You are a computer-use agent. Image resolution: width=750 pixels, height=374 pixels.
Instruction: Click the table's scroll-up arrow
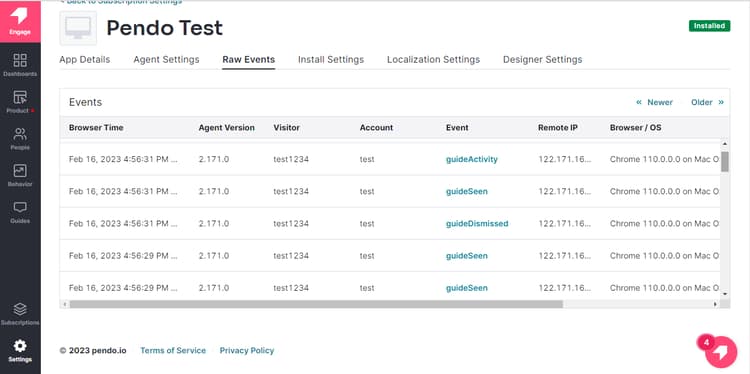(x=725, y=143)
